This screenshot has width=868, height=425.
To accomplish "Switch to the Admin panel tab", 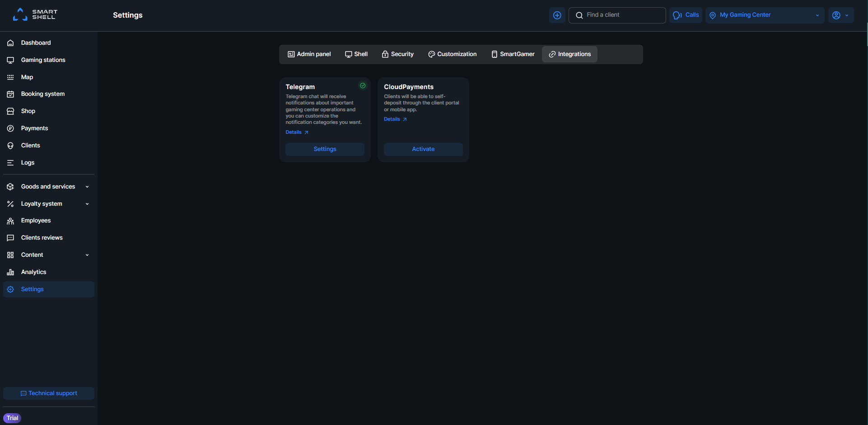I will coord(309,54).
